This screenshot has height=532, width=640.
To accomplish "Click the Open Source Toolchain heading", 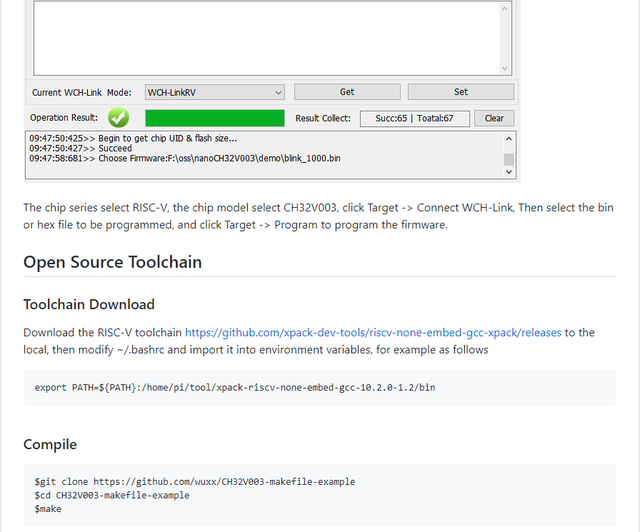I will [x=113, y=262].
